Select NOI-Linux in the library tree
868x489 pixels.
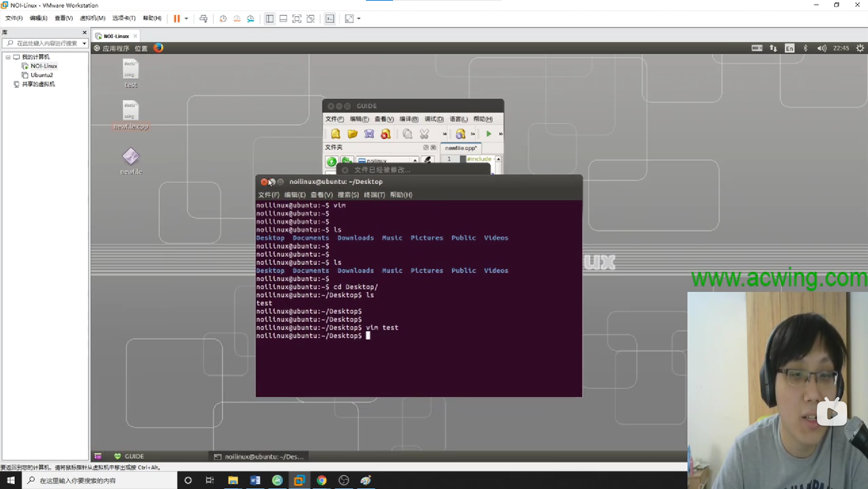click(43, 66)
